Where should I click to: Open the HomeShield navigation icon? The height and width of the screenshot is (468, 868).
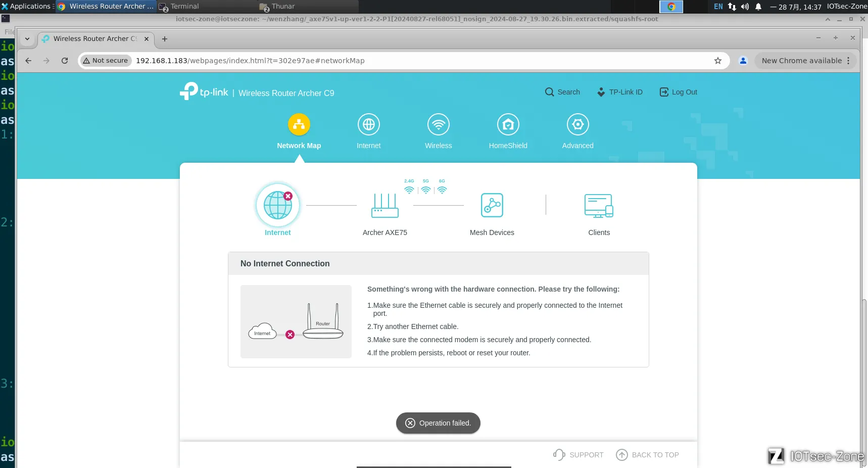pyautogui.click(x=508, y=124)
